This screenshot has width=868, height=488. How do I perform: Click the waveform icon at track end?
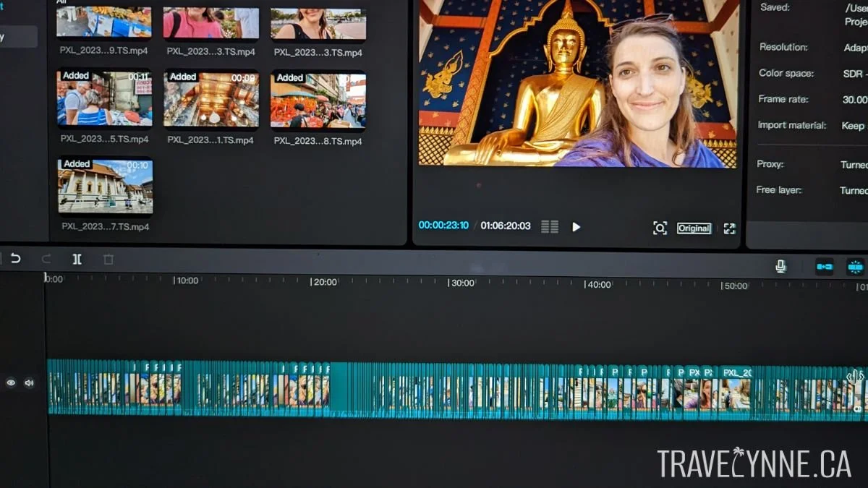[855, 377]
